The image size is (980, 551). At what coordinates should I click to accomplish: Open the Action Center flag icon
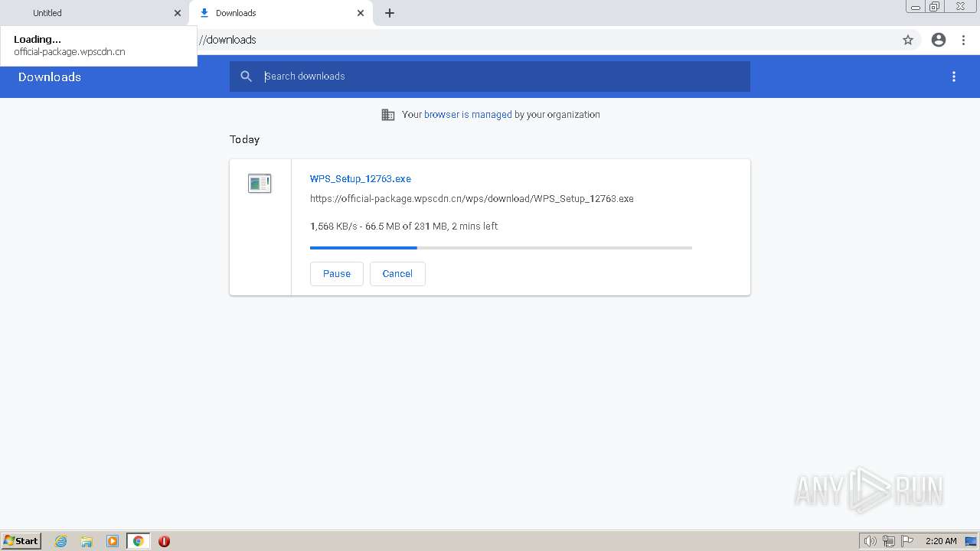907,541
